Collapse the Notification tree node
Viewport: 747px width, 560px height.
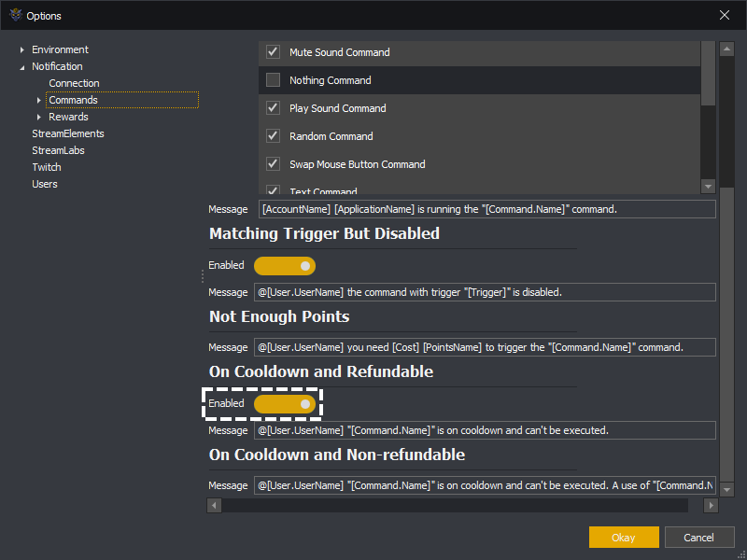[21, 67]
